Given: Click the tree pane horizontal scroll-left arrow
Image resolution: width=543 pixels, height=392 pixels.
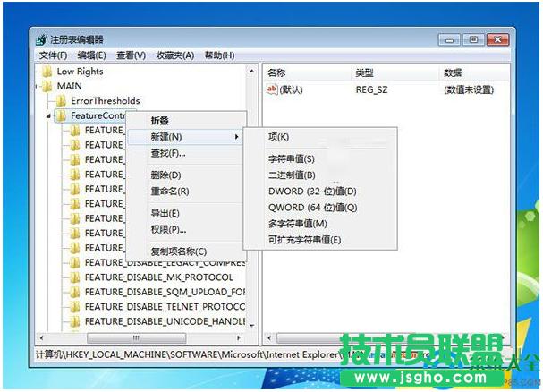Looking at the screenshot, I should point(41,338).
